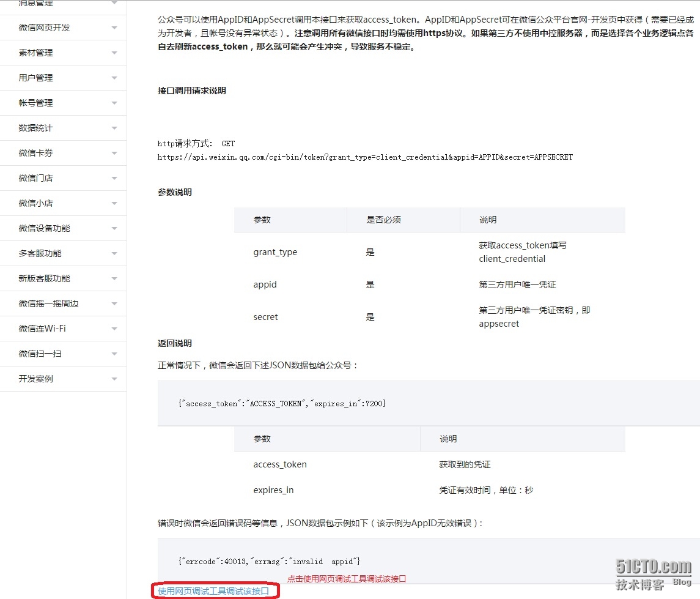Expand arrow beside 微信门店

pos(114,178)
